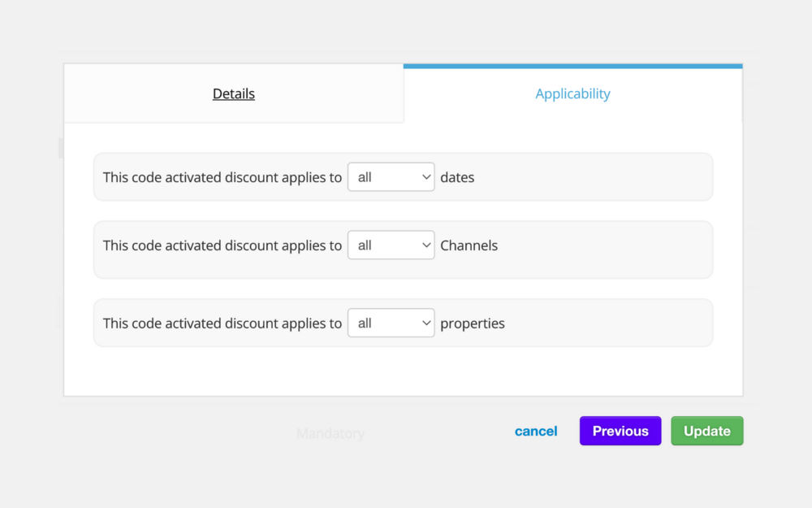Click the 'dates' label text

(x=457, y=177)
